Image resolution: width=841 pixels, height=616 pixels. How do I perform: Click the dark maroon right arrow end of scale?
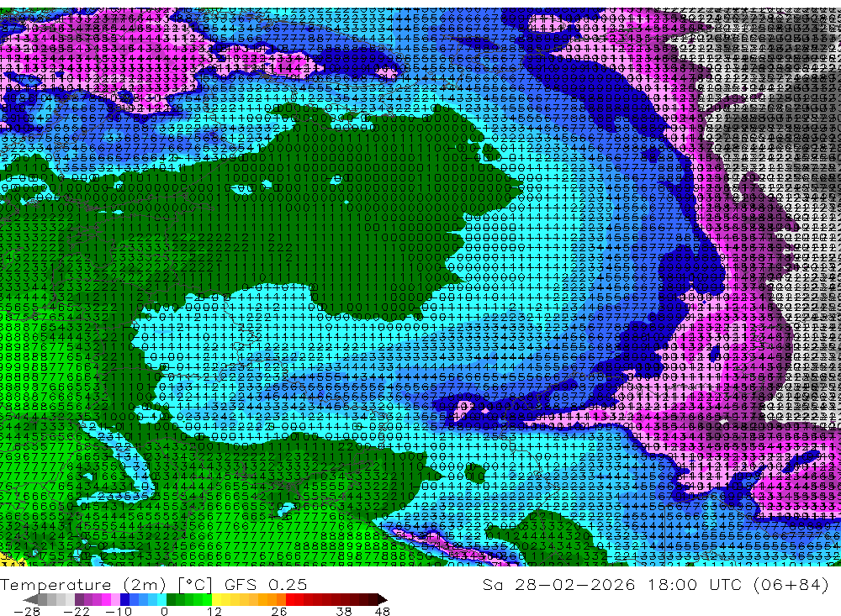pyautogui.click(x=383, y=599)
